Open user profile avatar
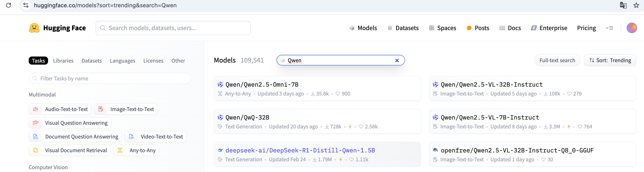 click(631, 28)
